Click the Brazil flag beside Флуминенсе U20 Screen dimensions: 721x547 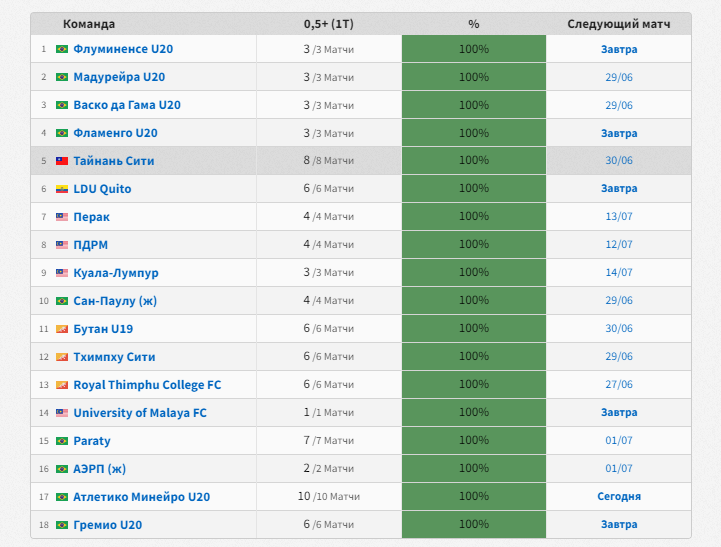tap(62, 49)
